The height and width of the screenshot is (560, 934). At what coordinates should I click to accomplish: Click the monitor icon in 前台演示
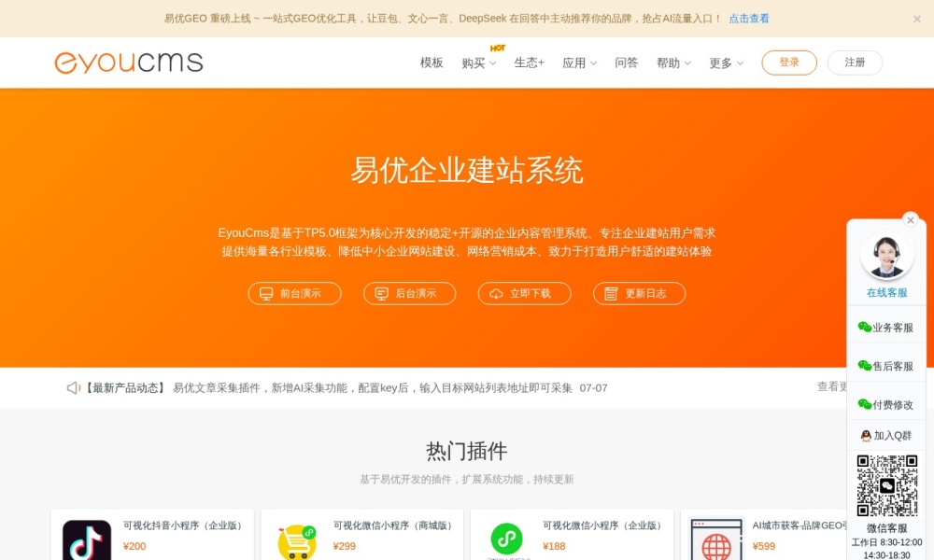coord(266,293)
